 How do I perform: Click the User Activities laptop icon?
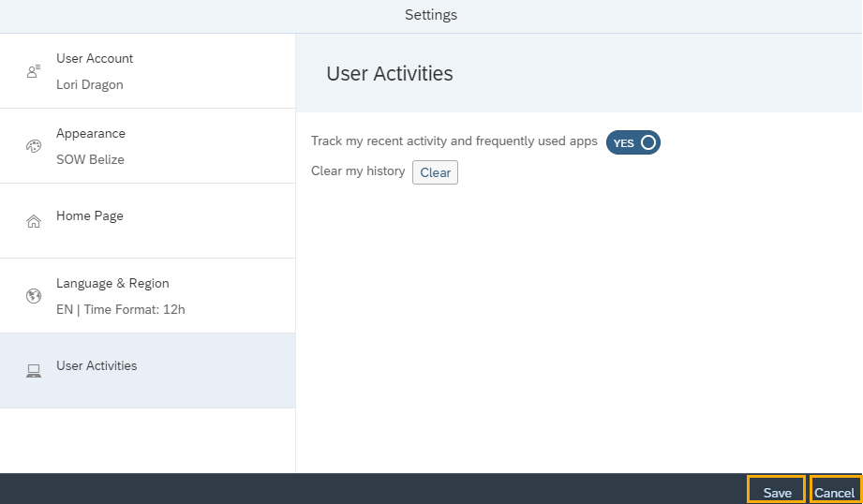[x=34, y=371]
